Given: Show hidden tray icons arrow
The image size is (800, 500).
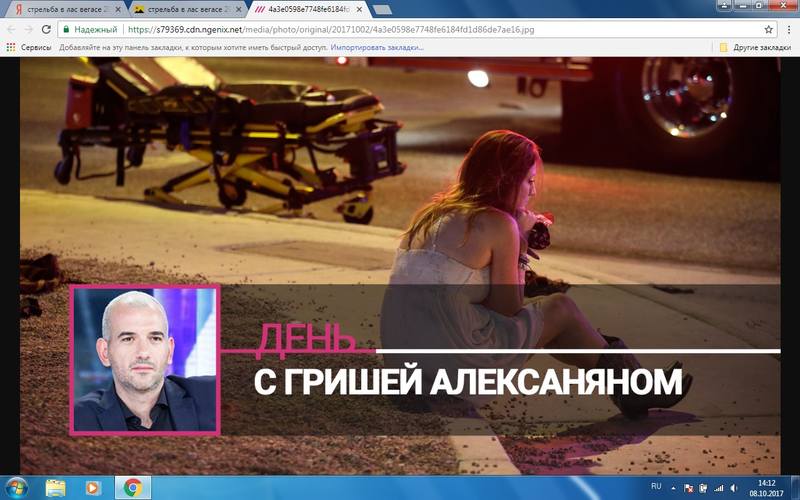Looking at the screenshot, I should coord(673,488).
